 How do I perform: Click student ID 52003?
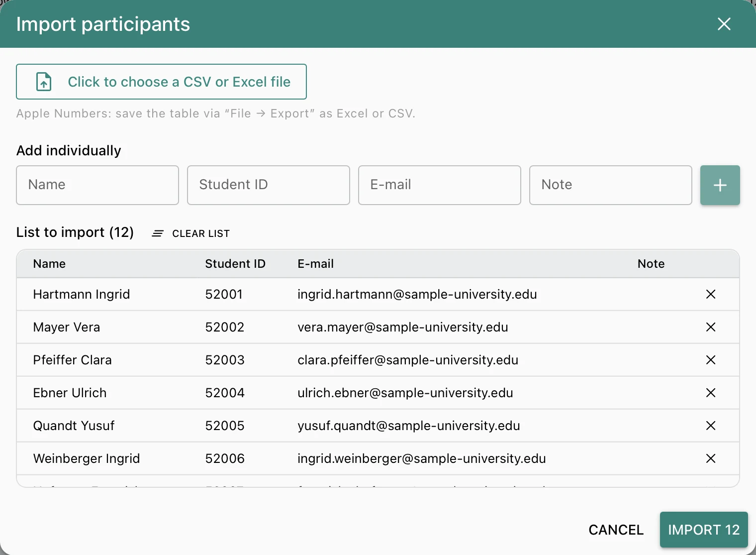(x=225, y=360)
